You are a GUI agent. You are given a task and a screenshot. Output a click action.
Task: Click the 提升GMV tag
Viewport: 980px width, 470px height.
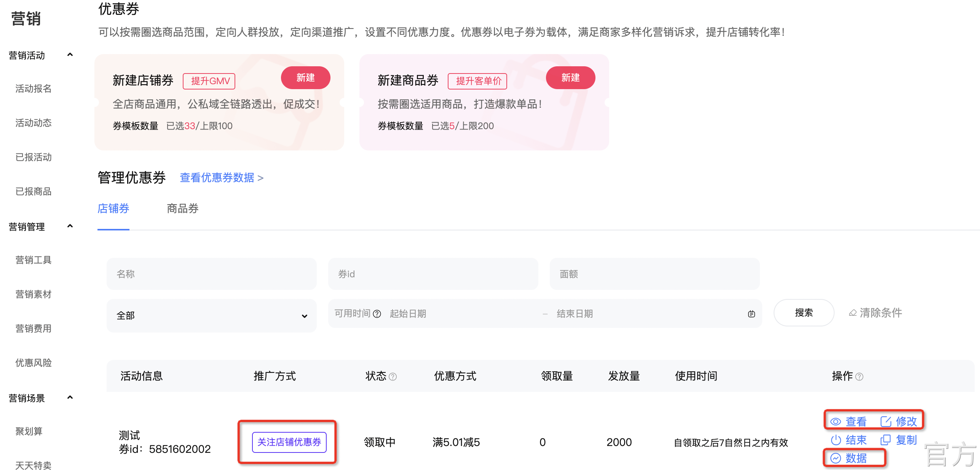209,81
